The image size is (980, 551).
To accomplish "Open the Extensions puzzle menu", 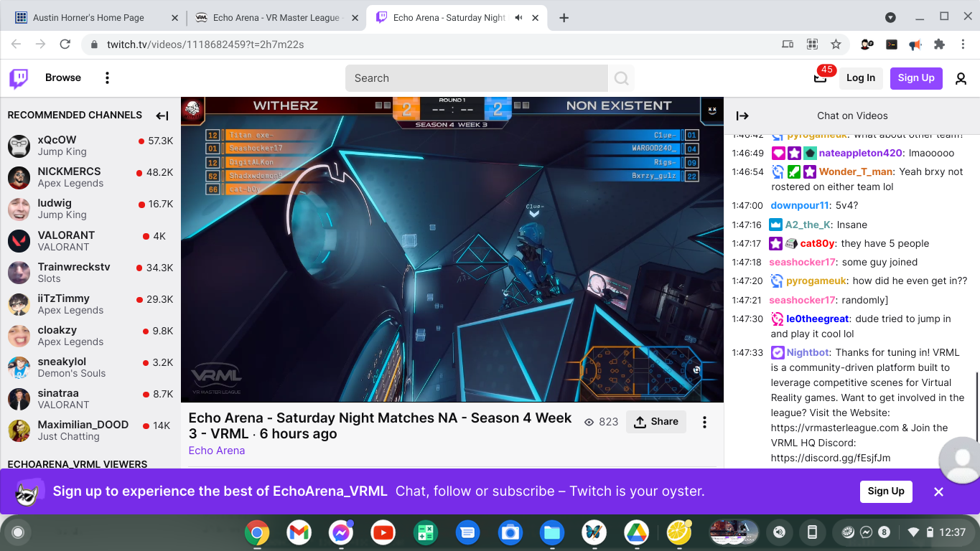I will [939, 44].
